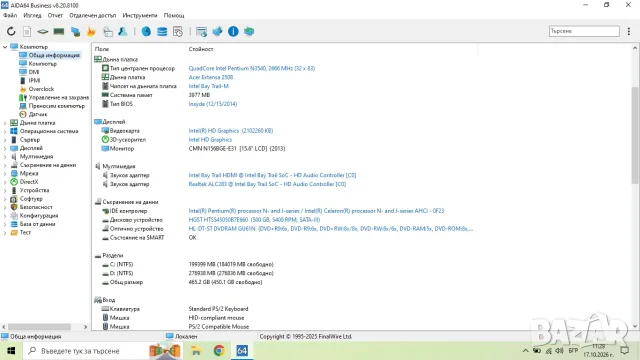Expand the Операционна система tree node

pos(5,131)
